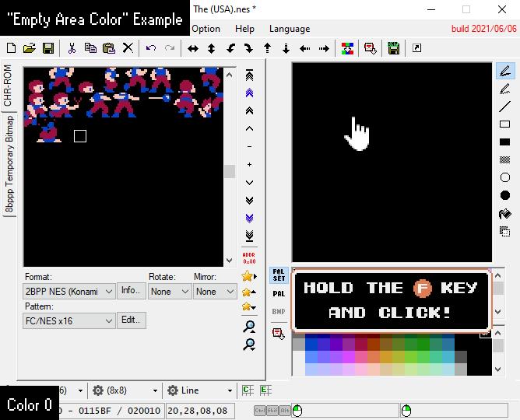The image size is (520, 420).
Task: Toggle the PAL SET palette mode
Action: [279, 275]
